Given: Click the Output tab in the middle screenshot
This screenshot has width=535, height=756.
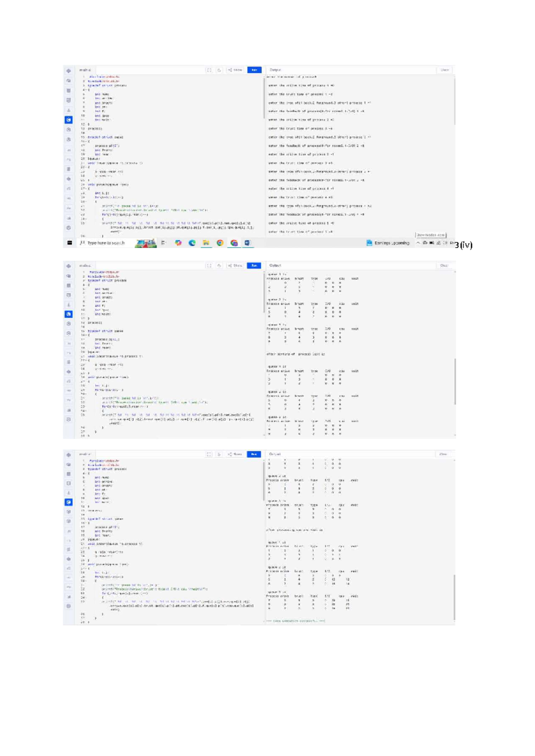Looking at the screenshot, I should point(275,266).
